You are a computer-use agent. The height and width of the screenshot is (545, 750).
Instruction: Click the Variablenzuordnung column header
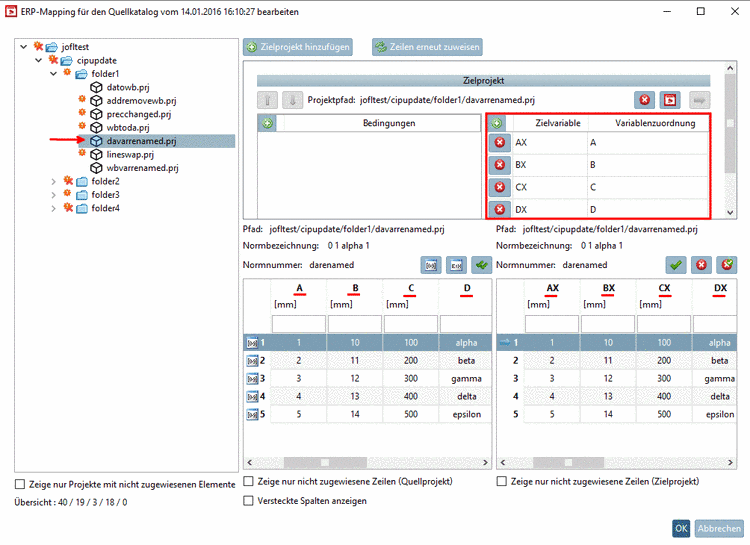[x=655, y=123]
